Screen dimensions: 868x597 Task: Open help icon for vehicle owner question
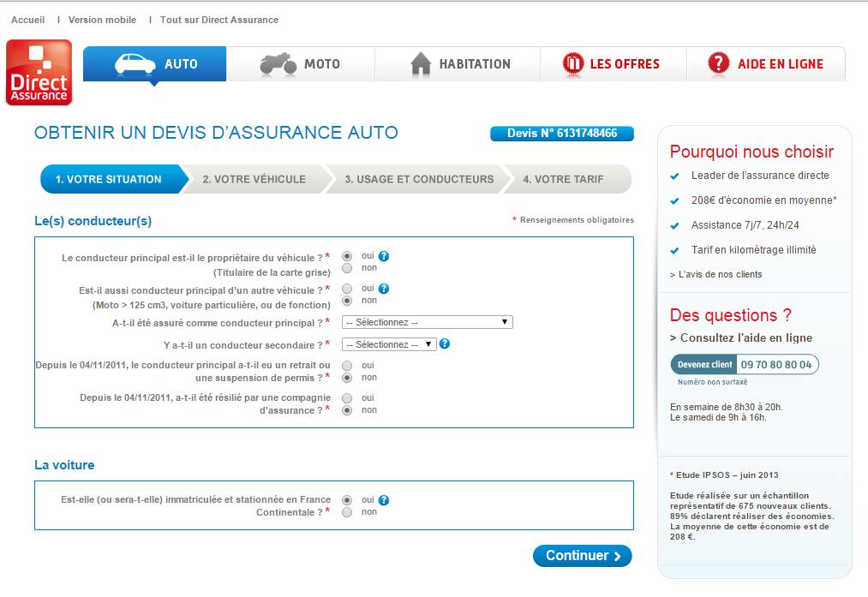point(384,256)
